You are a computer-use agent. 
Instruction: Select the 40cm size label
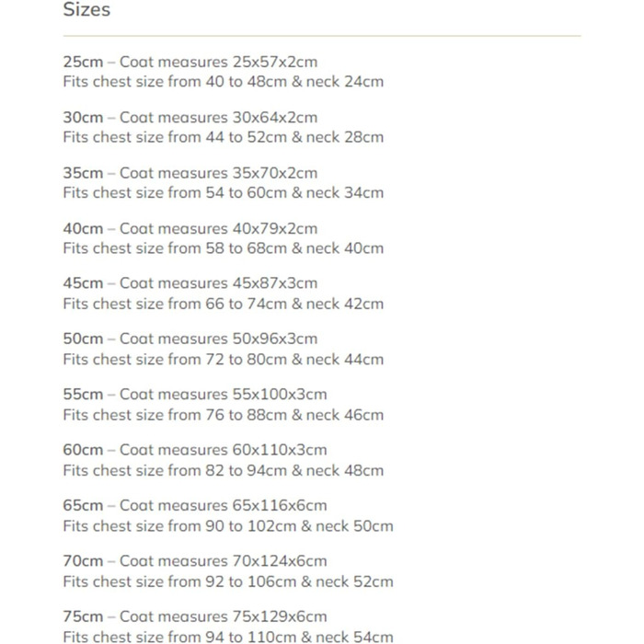[83, 228]
